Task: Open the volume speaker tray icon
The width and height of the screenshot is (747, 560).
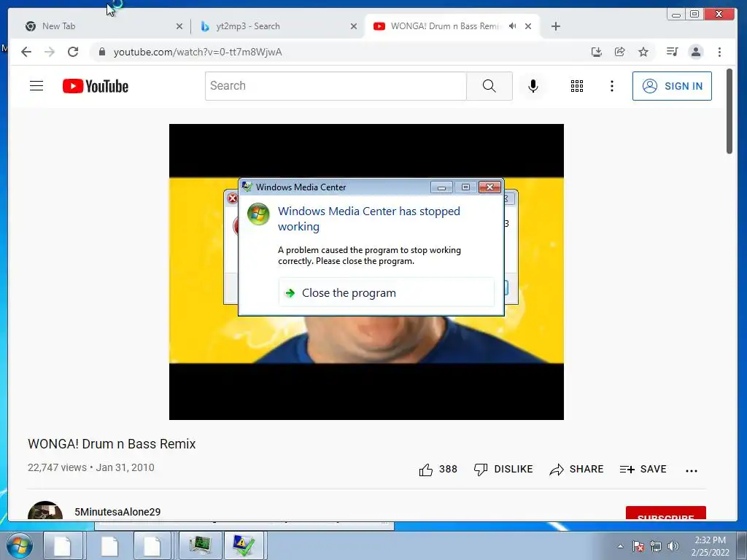Action: (673, 546)
